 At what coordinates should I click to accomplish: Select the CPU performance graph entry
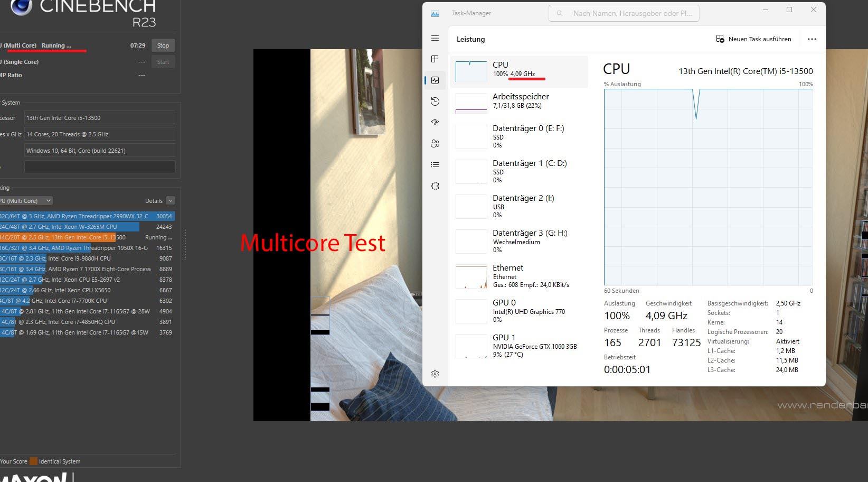520,71
